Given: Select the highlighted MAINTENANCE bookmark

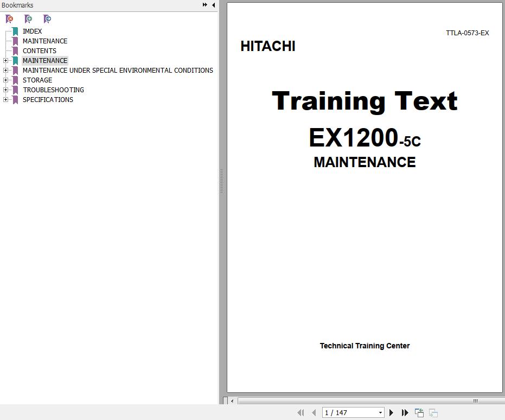Looking at the screenshot, I should point(45,61).
